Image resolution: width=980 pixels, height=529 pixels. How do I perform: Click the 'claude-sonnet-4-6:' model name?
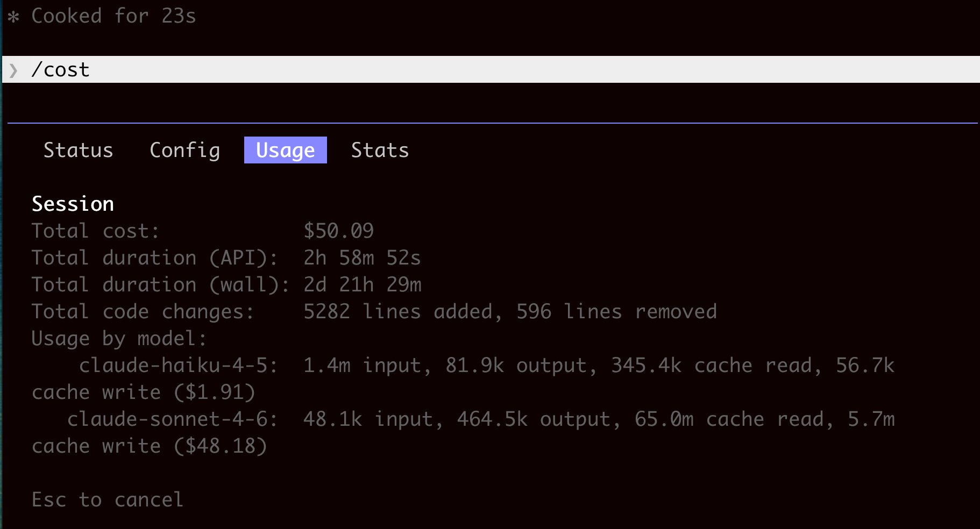(172, 419)
